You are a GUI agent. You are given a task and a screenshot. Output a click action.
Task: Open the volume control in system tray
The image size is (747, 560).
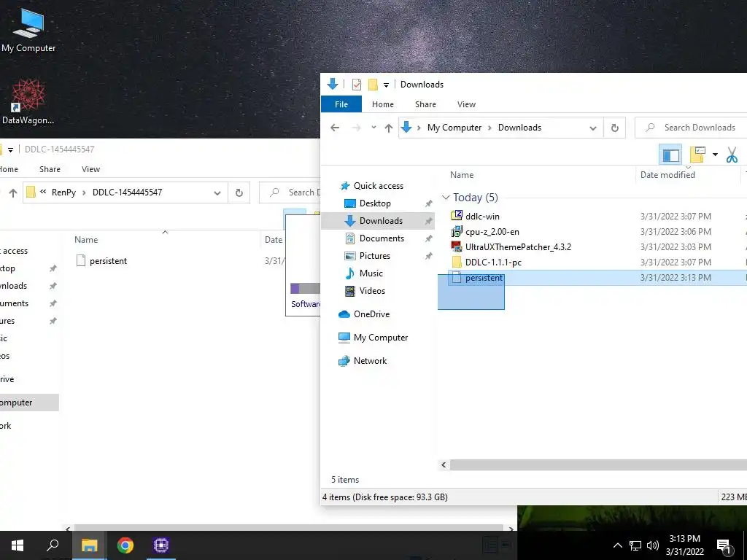[x=653, y=545]
